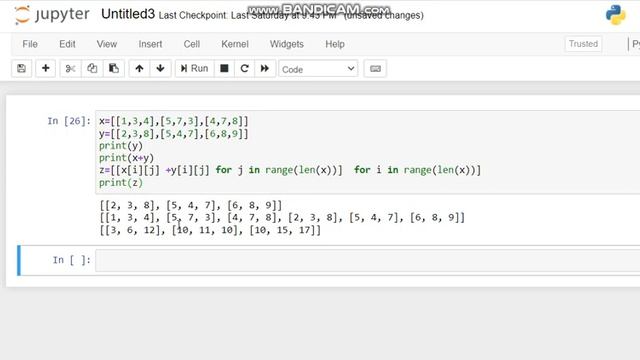Interrupt the kernel with stop icon

(224, 69)
